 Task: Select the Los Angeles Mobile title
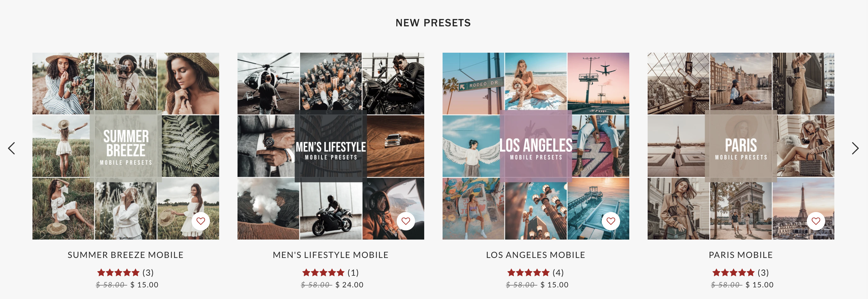(x=535, y=255)
